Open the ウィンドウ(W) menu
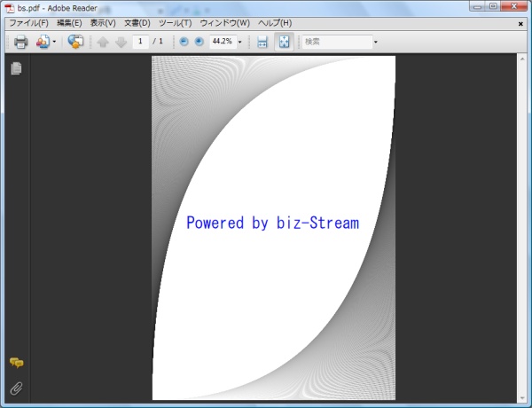532x408 pixels. [x=224, y=23]
